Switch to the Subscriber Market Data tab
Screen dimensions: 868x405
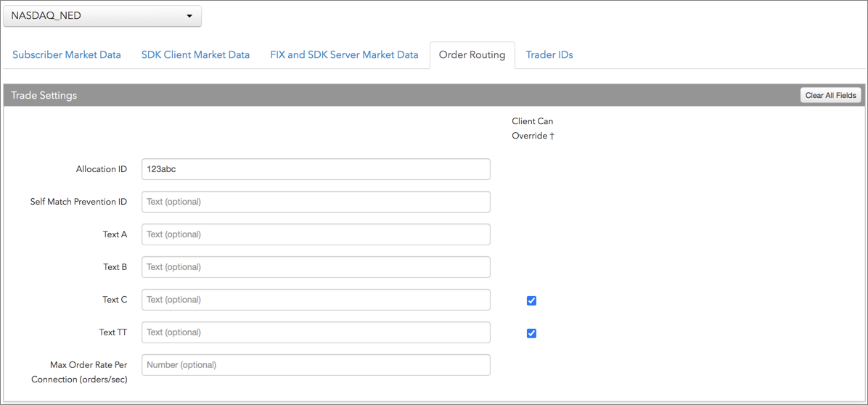67,55
